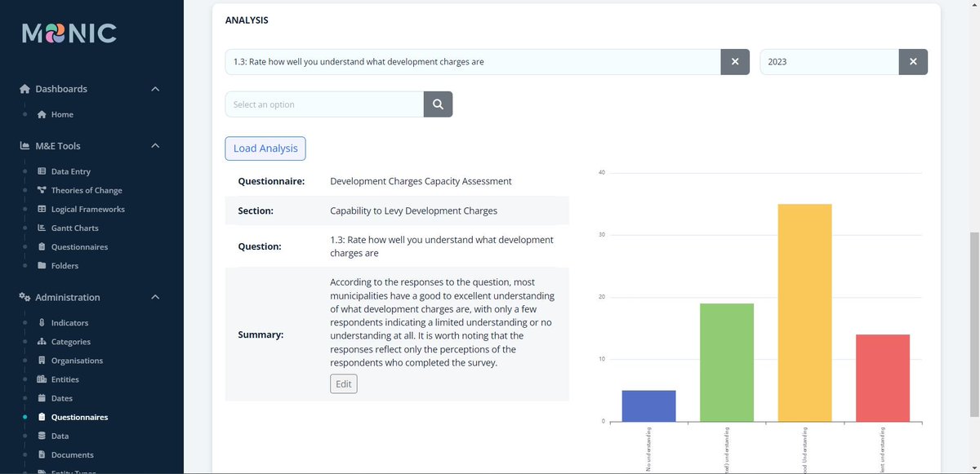Open the question dropdown showing 1.3 question
Image resolution: width=980 pixels, height=474 pixels.
pyautogui.click(x=473, y=62)
